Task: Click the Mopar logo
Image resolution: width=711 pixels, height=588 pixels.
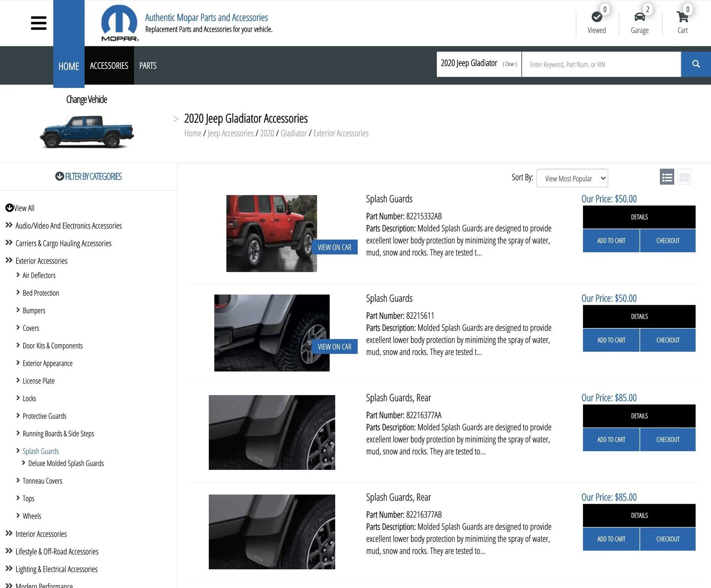Action: 120,23
